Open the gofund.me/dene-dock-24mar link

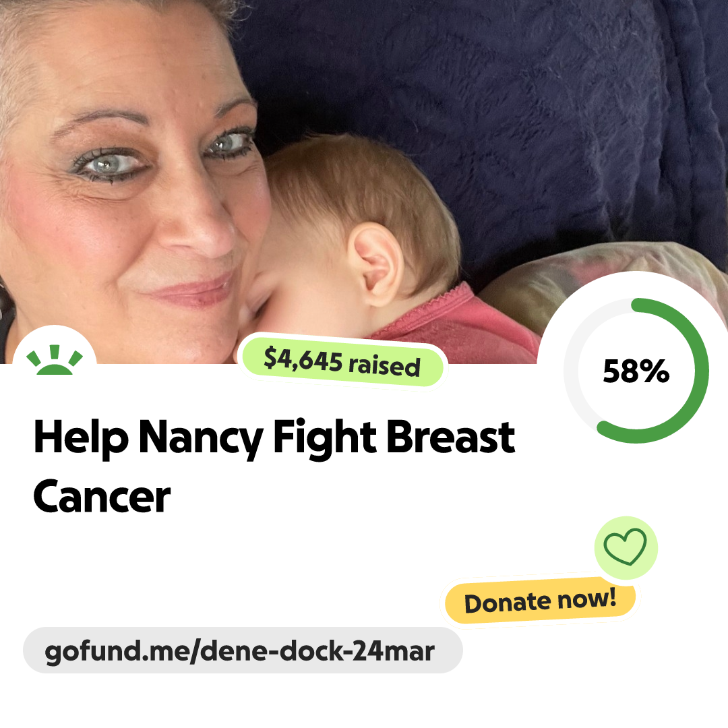239,651
